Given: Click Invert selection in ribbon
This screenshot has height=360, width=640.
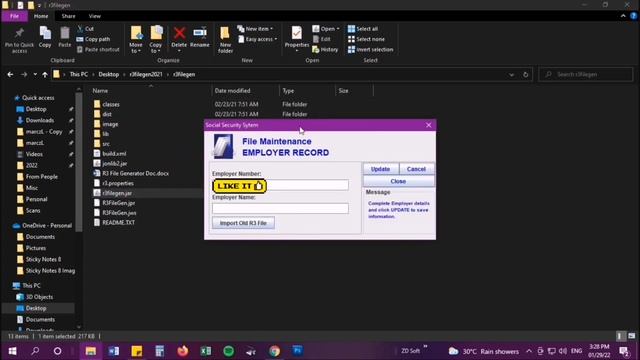Looking at the screenshot, I should pos(370,49).
